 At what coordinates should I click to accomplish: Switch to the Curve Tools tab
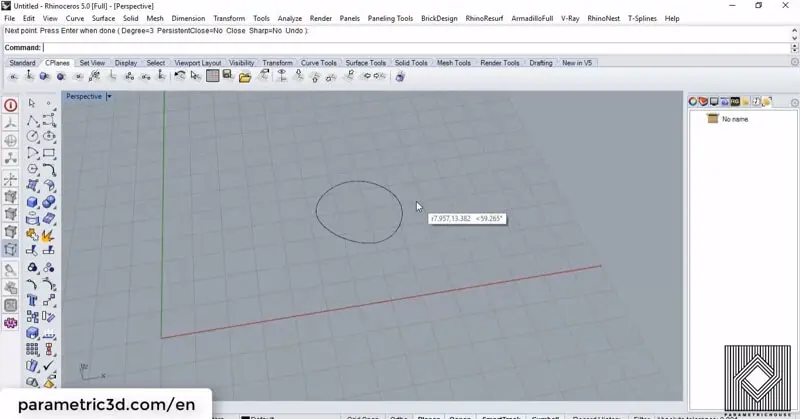318,63
